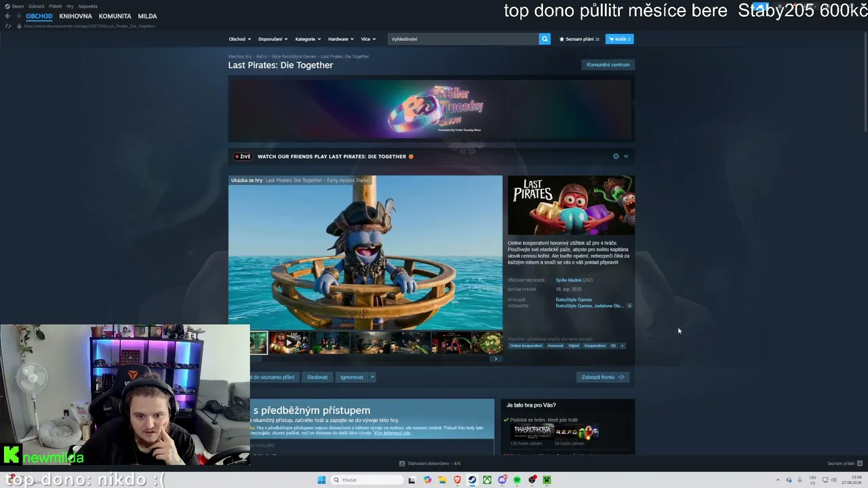Image resolution: width=868 pixels, height=488 pixels.
Task: Show hidden tray icons chevron
Action: point(778,480)
